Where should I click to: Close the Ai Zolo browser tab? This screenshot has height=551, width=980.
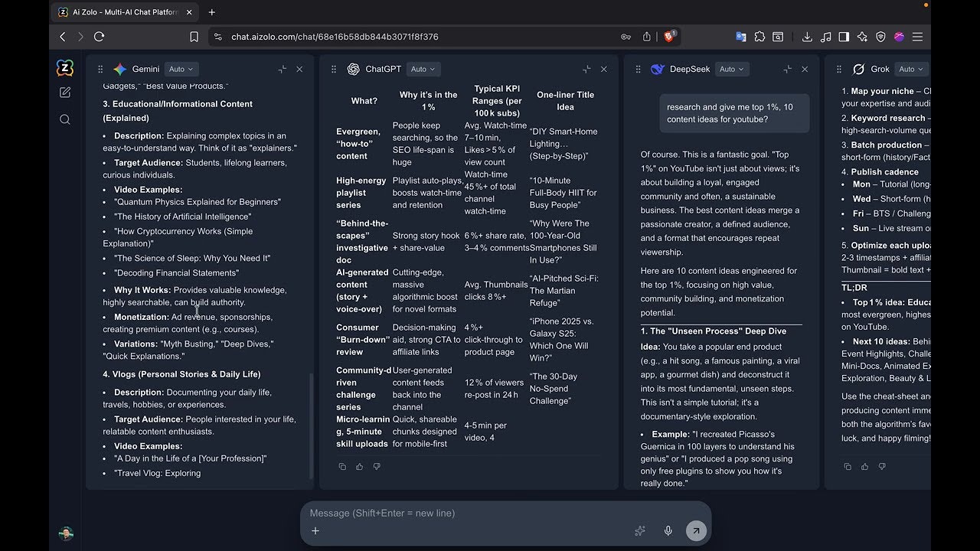point(189,12)
